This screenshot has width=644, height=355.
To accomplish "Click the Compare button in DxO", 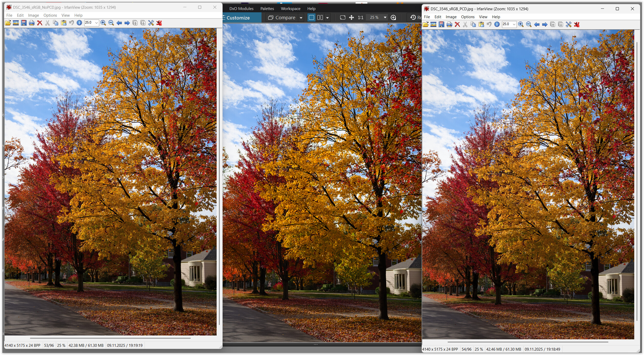I will click(282, 18).
